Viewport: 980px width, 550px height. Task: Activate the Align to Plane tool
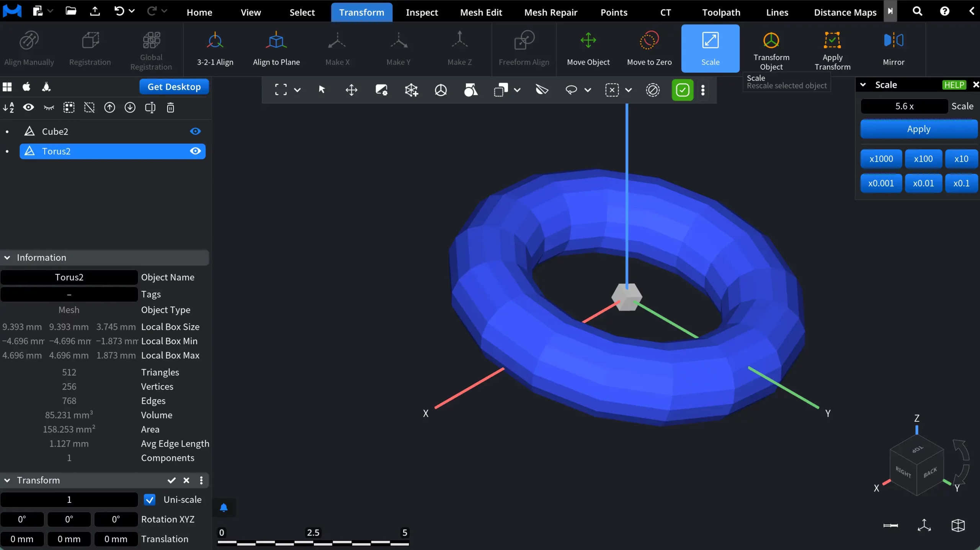click(x=277, y=48)
